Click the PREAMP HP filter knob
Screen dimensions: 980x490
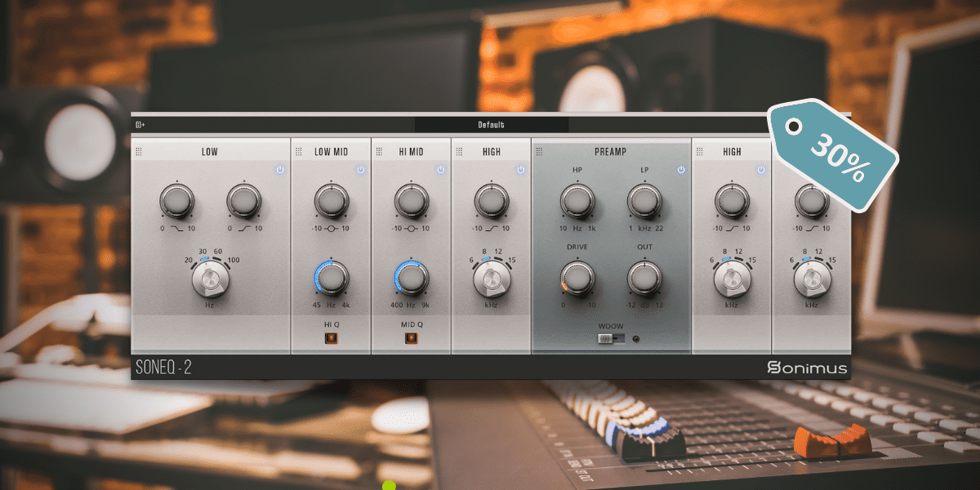(577, 200)
